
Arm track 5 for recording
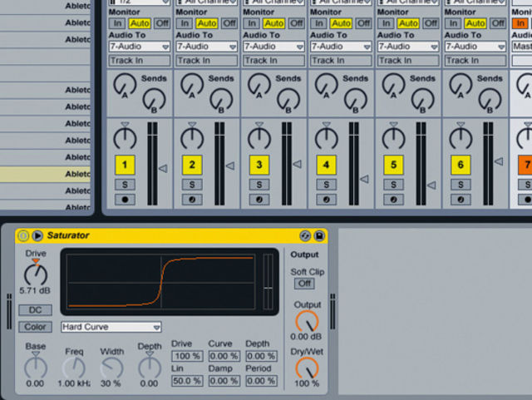point(393,200)
